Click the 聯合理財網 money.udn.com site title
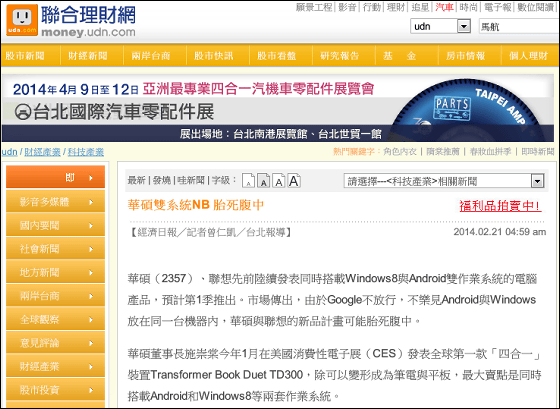 88,21
